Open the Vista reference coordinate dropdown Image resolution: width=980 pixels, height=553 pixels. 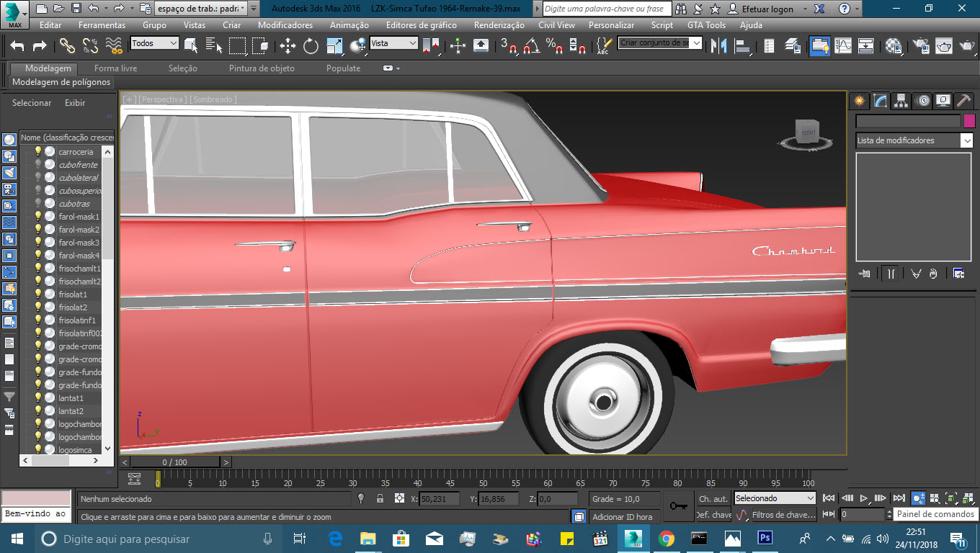tap(393, 43)
